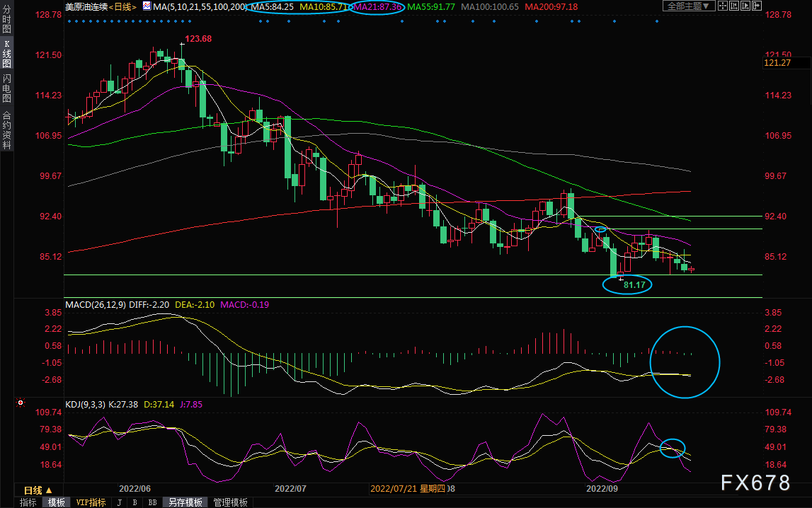The width and height of the screenshot is (812, 508).
Task: Click the MA10:85.71 value label
Action: tap(324, 7)
